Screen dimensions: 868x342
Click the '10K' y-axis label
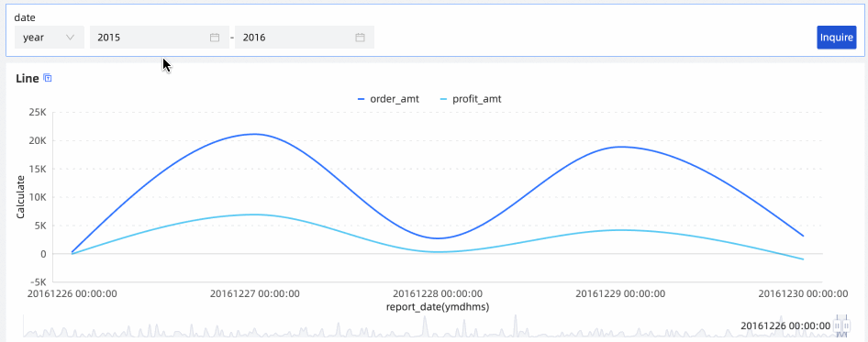point(39,197)
